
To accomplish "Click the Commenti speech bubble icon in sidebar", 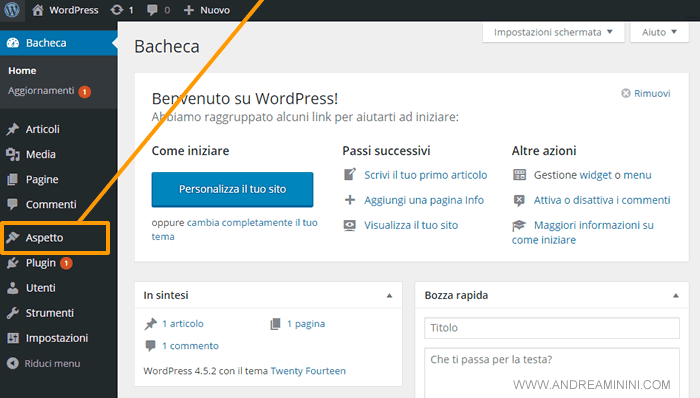I will 12,204.
